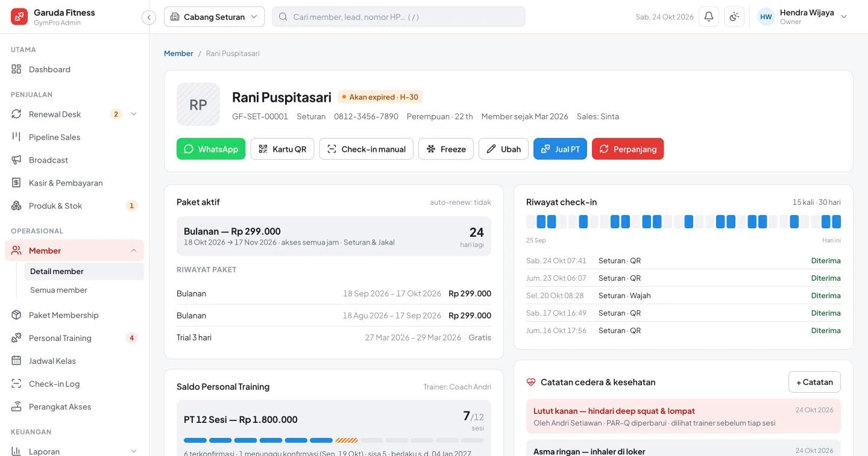Expand the Laporan submenu chevron
The width and height of the screenshot is (868, 456).
[134, 451]
